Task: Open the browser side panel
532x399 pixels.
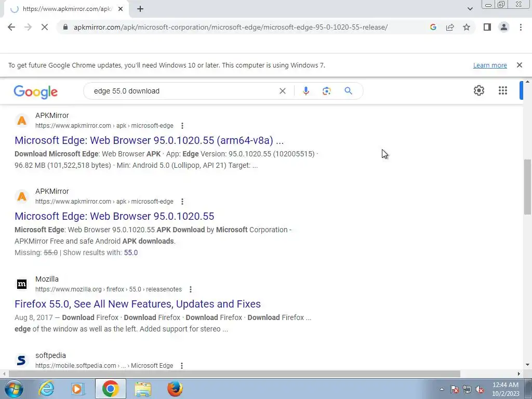Action: (487, 27)
